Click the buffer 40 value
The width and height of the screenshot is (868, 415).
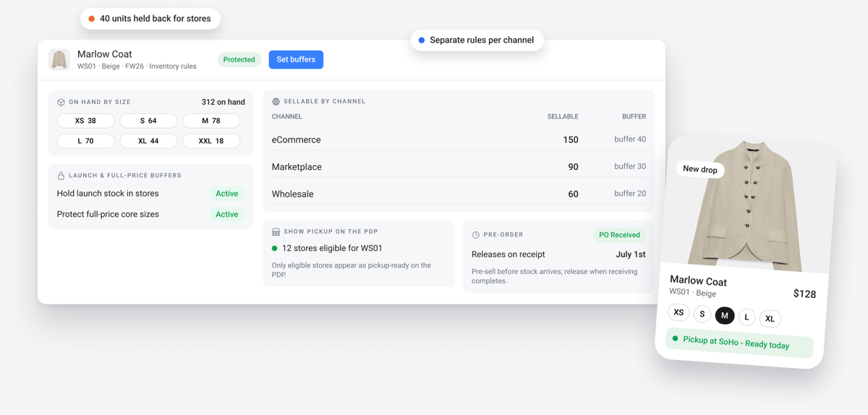[630, 139]
